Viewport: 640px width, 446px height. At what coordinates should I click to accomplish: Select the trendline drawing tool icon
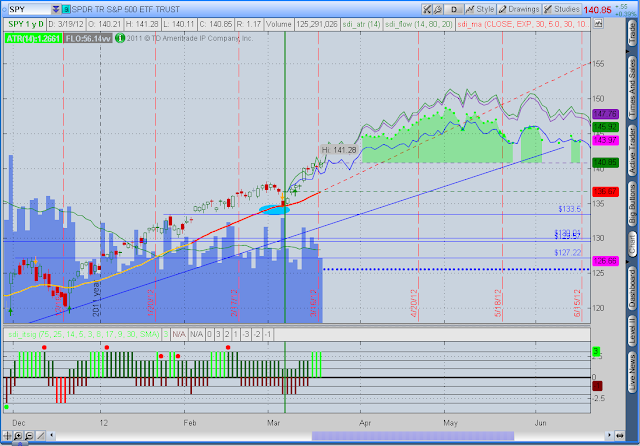[40, 436]
